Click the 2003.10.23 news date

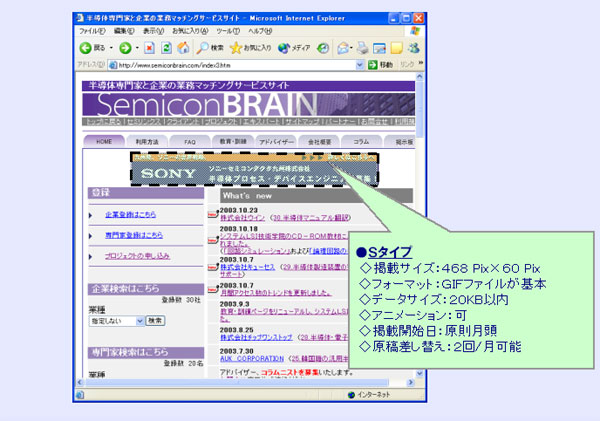click(239, 210)
